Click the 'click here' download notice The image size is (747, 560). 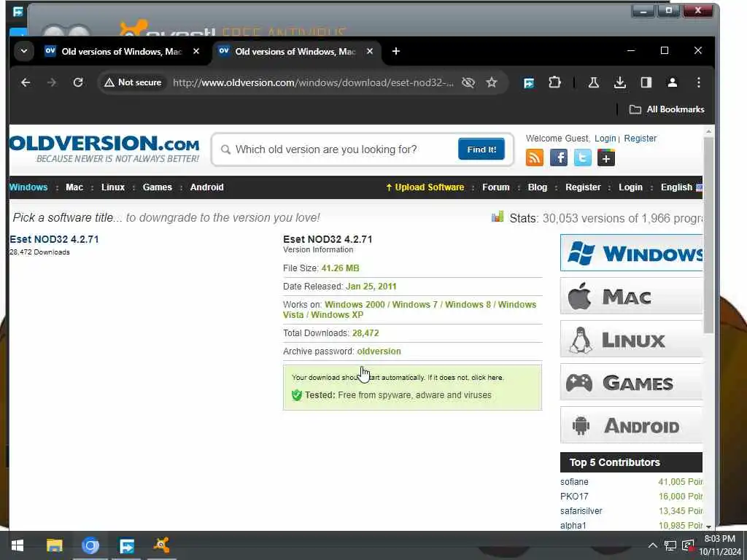pyautogui.click(x=487, y=377)
